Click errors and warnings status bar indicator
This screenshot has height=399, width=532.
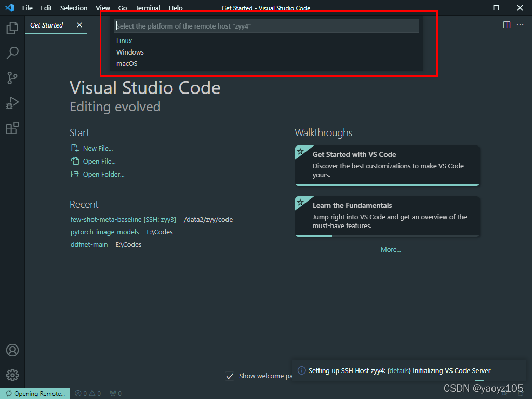click(x=88, y=394)
